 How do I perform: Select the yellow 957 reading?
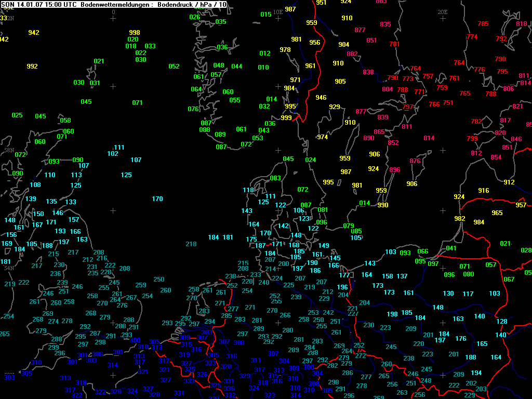[521, 205]
